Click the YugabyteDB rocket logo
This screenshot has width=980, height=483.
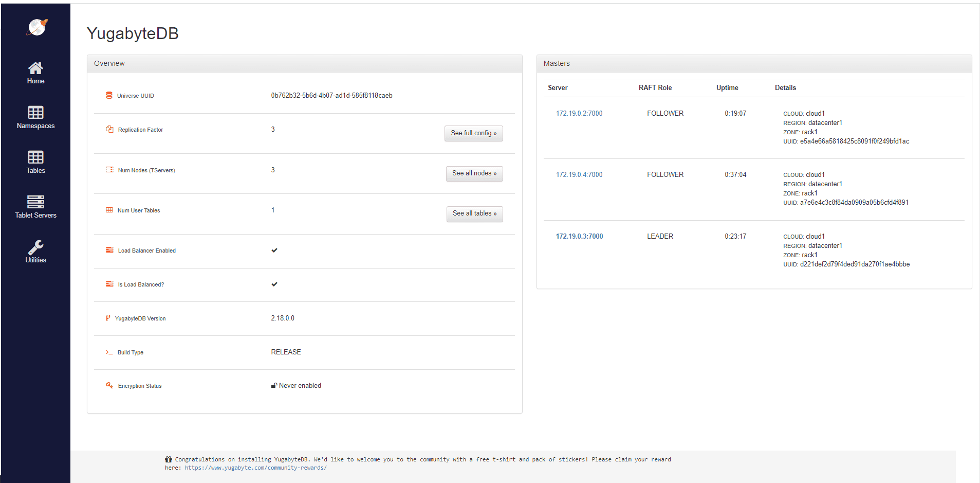[x=37, y=27]
